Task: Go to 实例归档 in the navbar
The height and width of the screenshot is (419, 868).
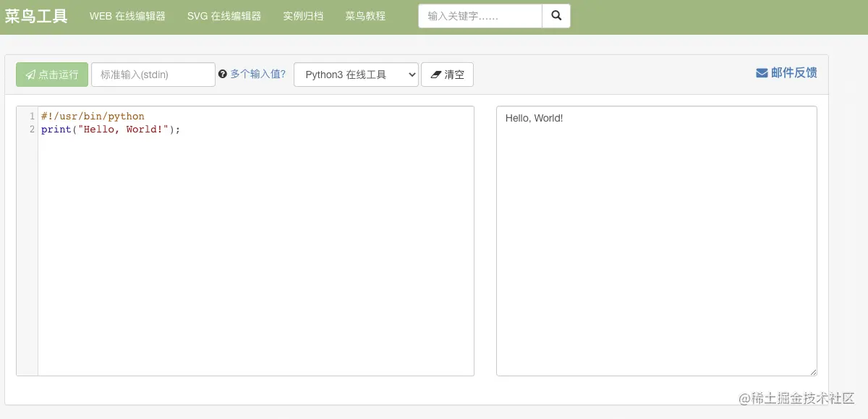Action: pos(303,16)
